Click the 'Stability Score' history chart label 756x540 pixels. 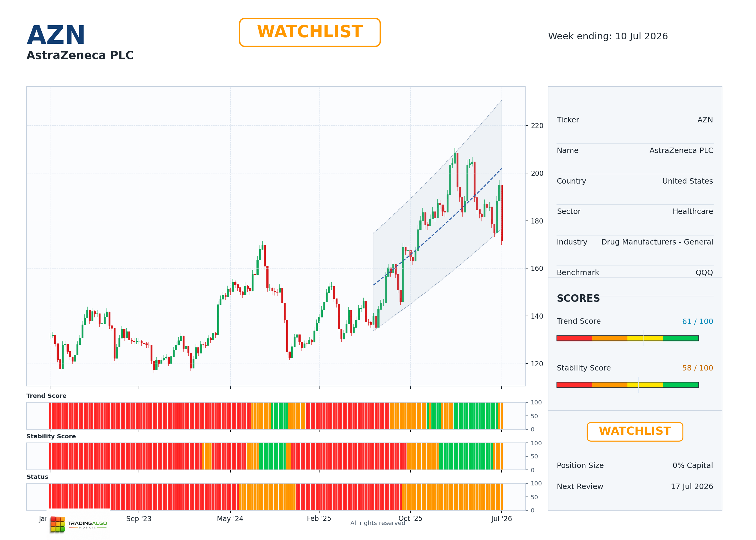[51, 436]
